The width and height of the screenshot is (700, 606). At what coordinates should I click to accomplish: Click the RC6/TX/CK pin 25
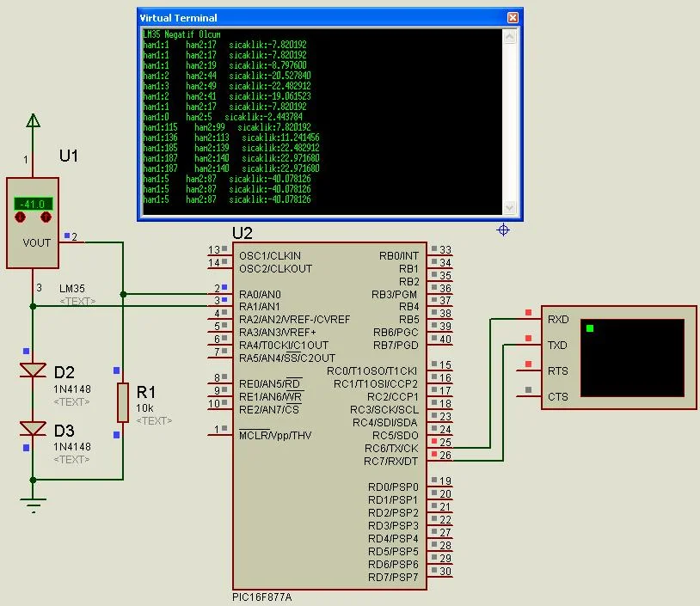tap(439, 447)
